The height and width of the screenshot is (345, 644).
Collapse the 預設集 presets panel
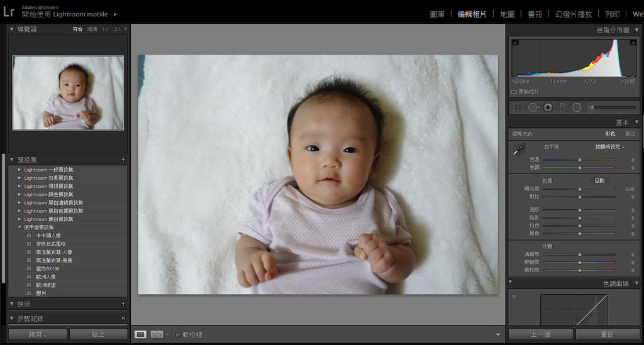point(11,160)
